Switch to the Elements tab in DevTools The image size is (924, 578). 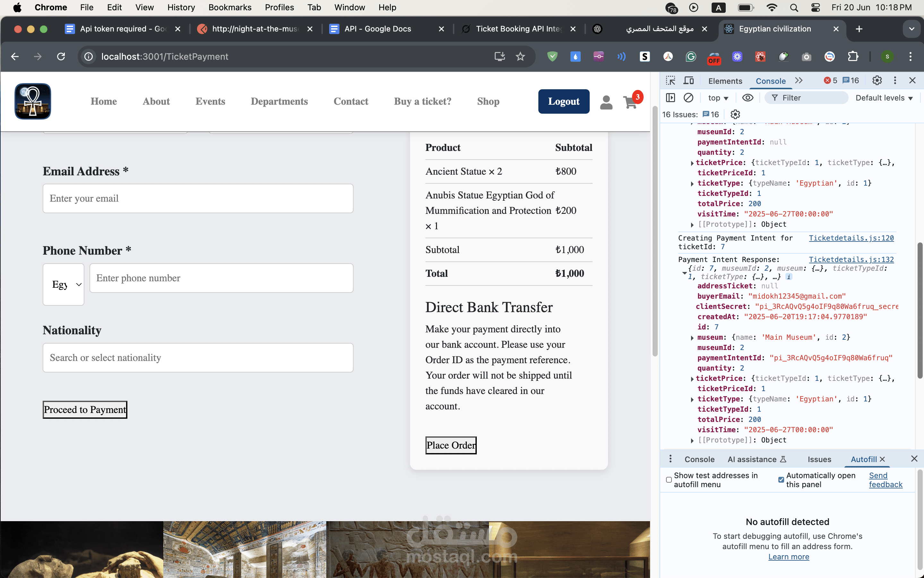[x=725, y=81]
